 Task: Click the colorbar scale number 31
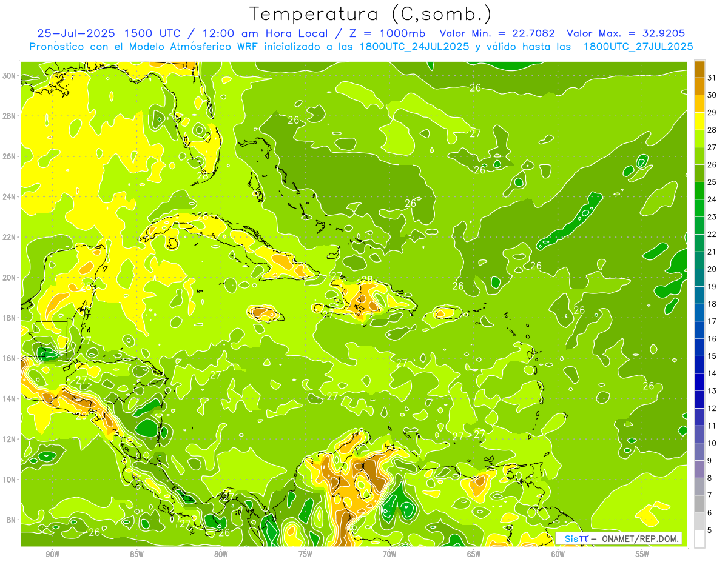click(x=712, y=78)
